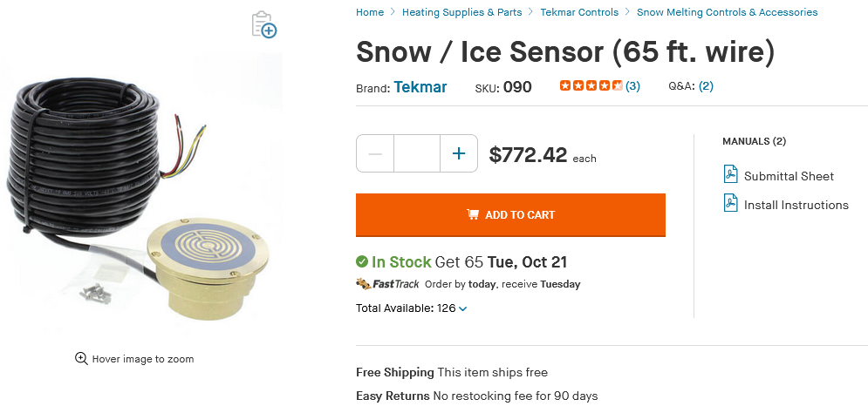Navigate to Tekmar Controls breadcrumb
This screenshot has height=413, width=868.
(579, 12)
